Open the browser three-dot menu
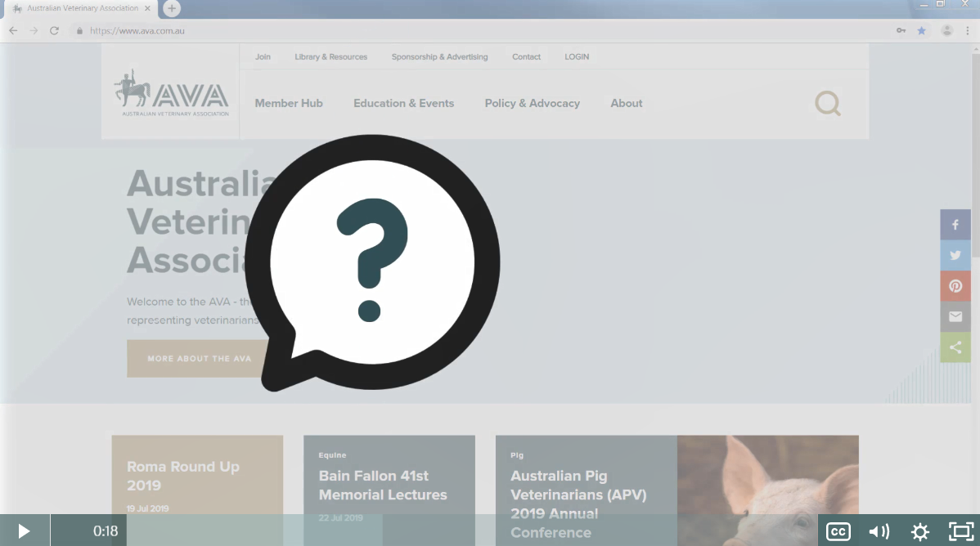Viewport: 980px width, 546px height. pos(968,30)
